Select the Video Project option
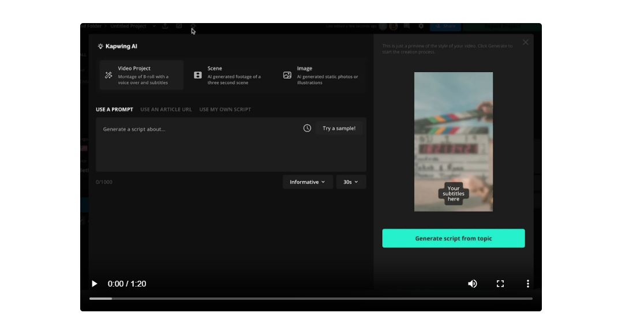 (141, 75)
